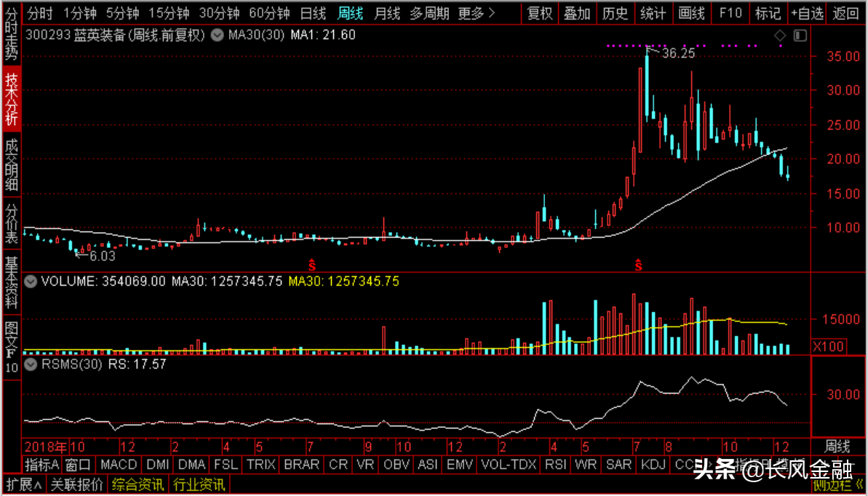The height and width of the screenshot is (496, 868).
Task: Select the RSI indicator
Action: (556, 464)
